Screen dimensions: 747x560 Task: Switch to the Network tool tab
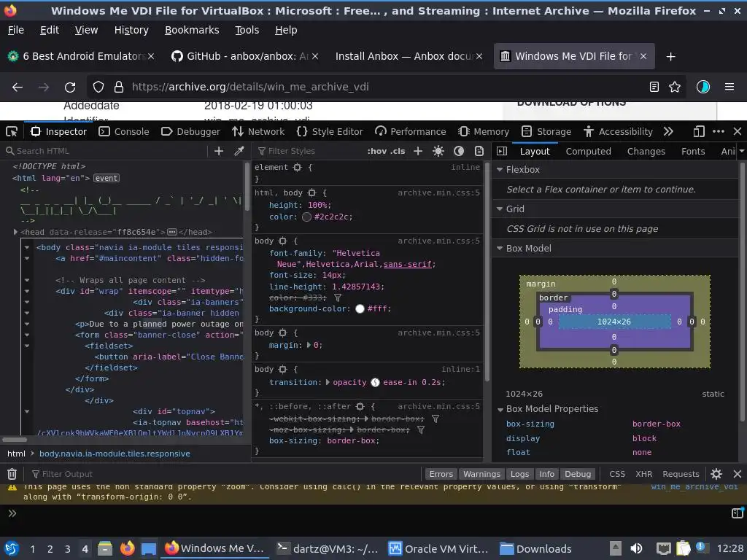click(258, 131)
